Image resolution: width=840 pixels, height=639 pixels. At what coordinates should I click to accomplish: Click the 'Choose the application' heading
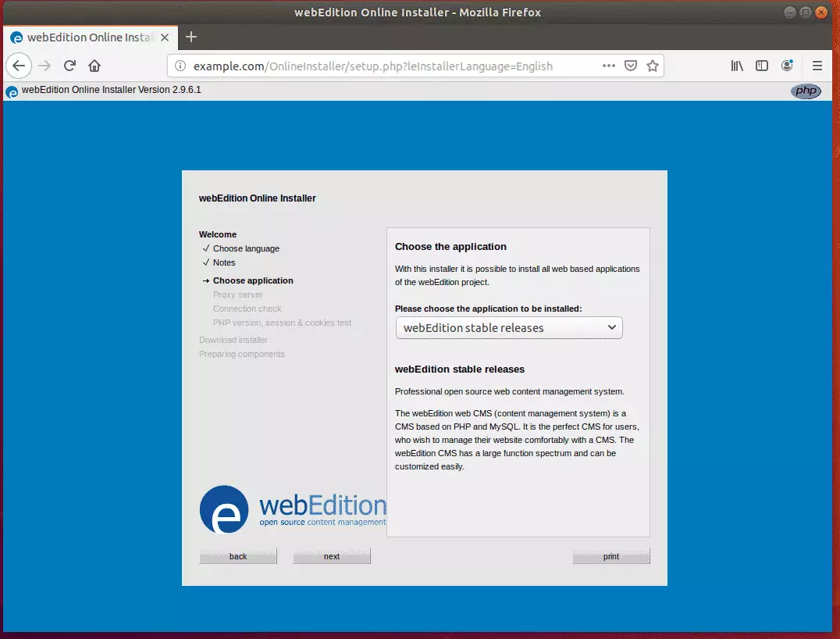450,247
